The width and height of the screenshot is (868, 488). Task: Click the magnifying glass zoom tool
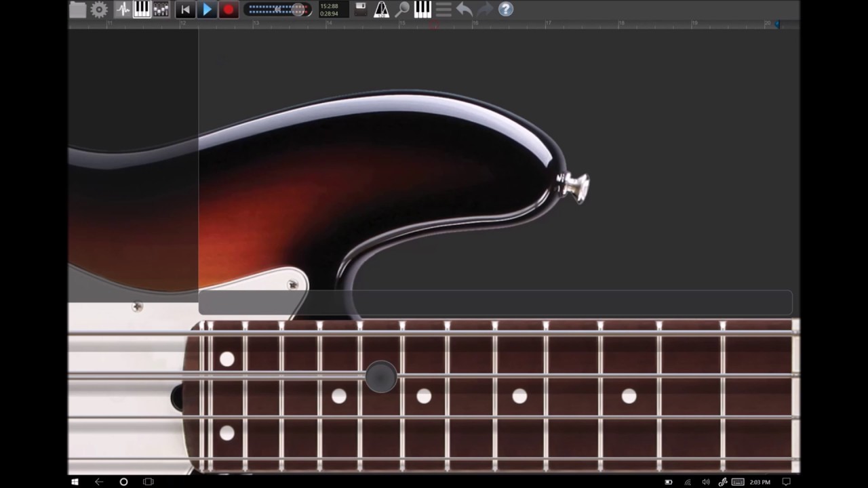click(x=402, y=9)
